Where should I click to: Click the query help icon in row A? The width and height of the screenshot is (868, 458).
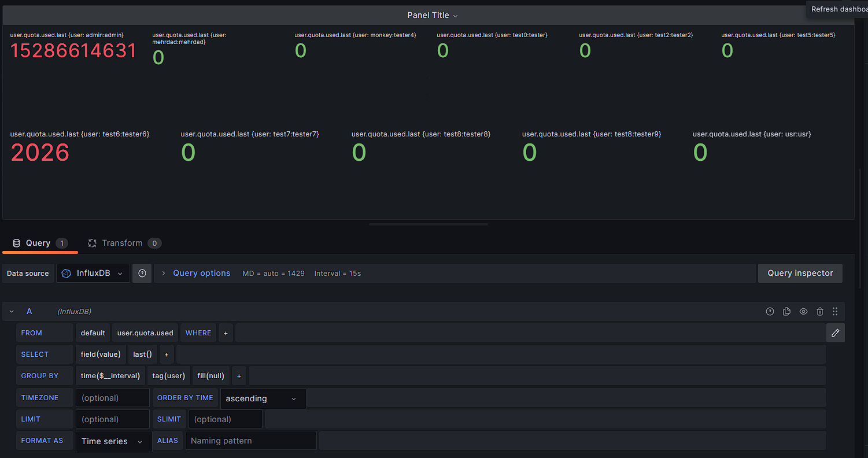770,312
